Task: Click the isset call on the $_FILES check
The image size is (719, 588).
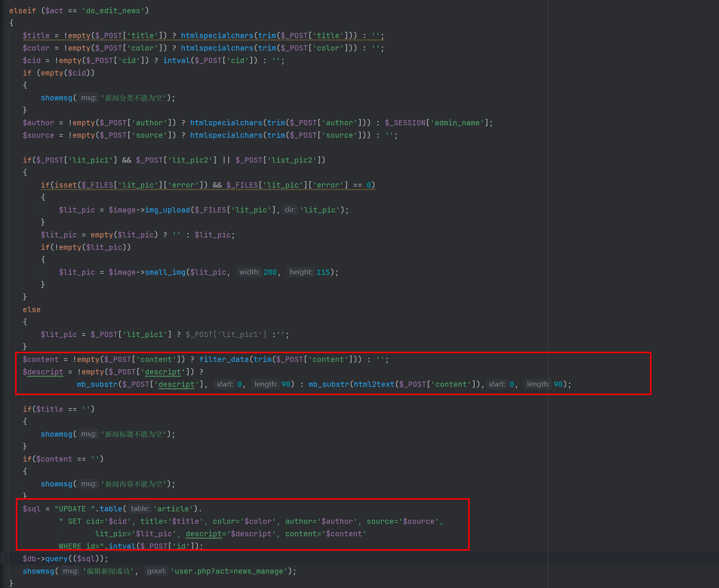Action: pyautogui.click(x=66, y=185)
